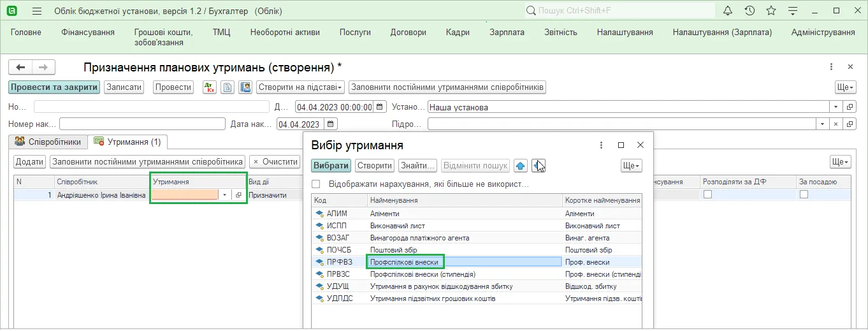The height and width of the screenshot is (331, 868).
Task: Open the 1C main menu logo icon
Action: pos(11,11)
